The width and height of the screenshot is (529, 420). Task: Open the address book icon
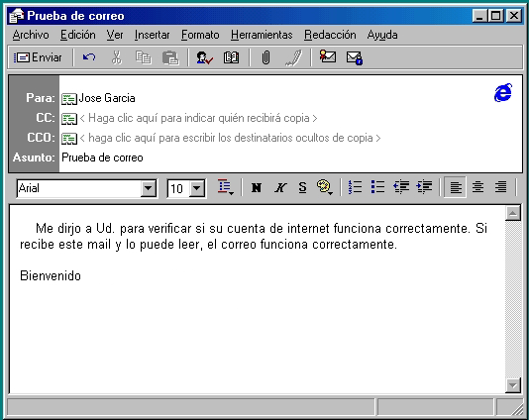point(231,57)
